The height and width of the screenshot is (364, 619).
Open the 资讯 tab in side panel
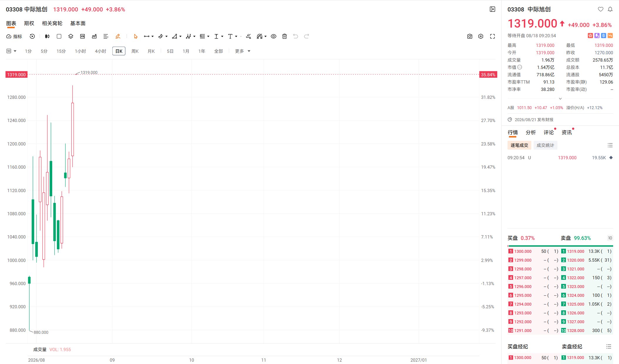coord(566,133)
